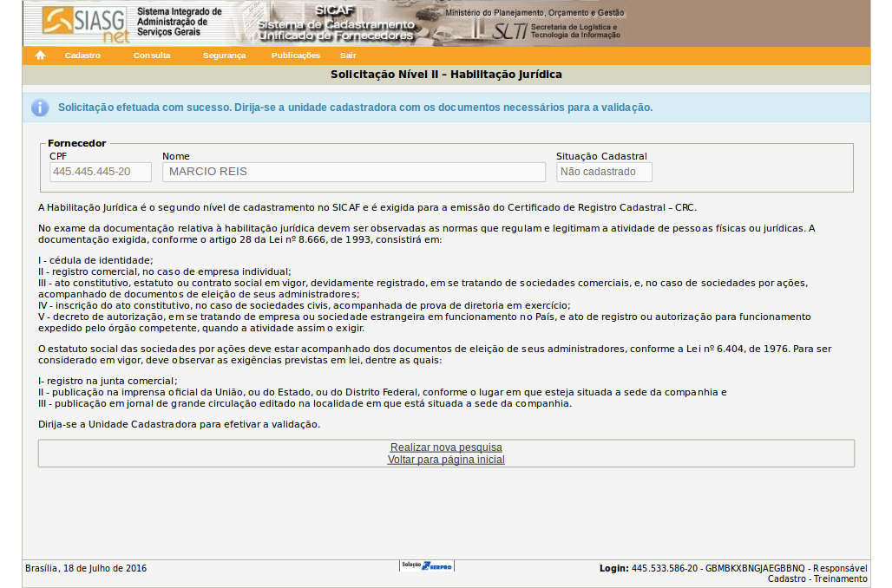Click the line IV - inscrição do ato constitutivo
Image resolution: width=892 pixels, height=588 pixels.
(x=305, y=305)
